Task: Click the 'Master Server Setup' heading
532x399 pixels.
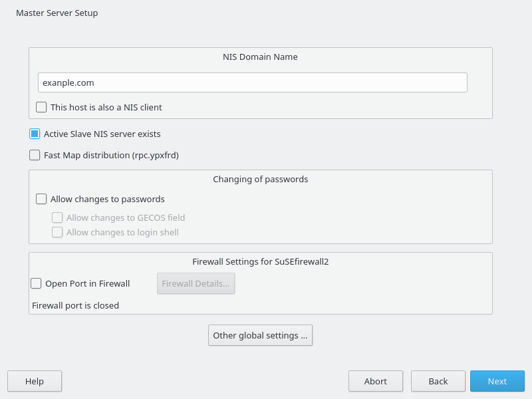Action: (x=57, y=13)
